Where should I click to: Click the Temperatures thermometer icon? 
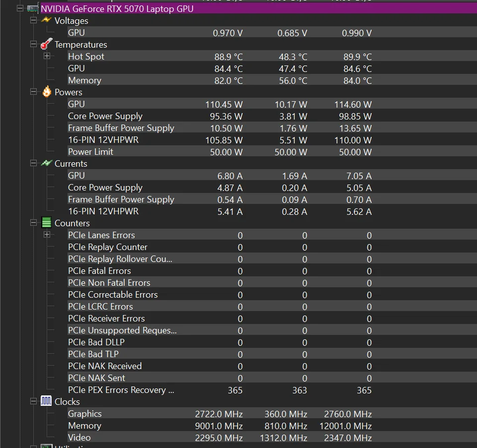tap(46, 44)
